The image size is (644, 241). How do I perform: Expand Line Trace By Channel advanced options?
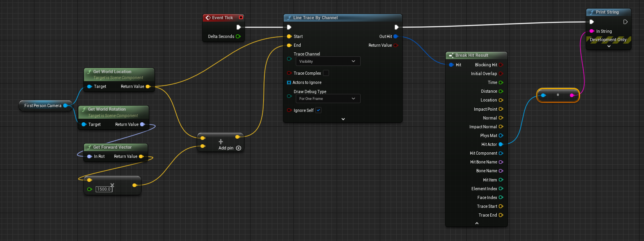pyautogui.click(x=343, y=119)
